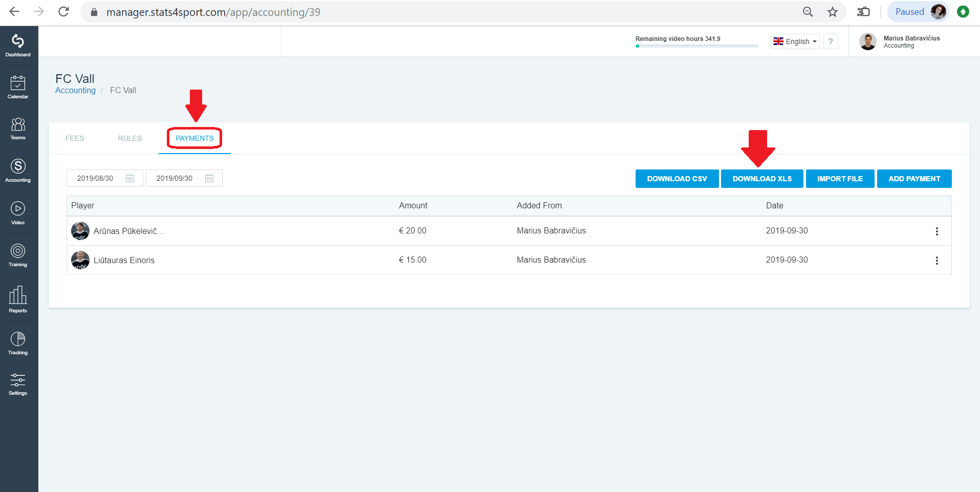Switch to the RULES tab
The width and height of the screenshot is (980, 492).
[x=130, y=138]
